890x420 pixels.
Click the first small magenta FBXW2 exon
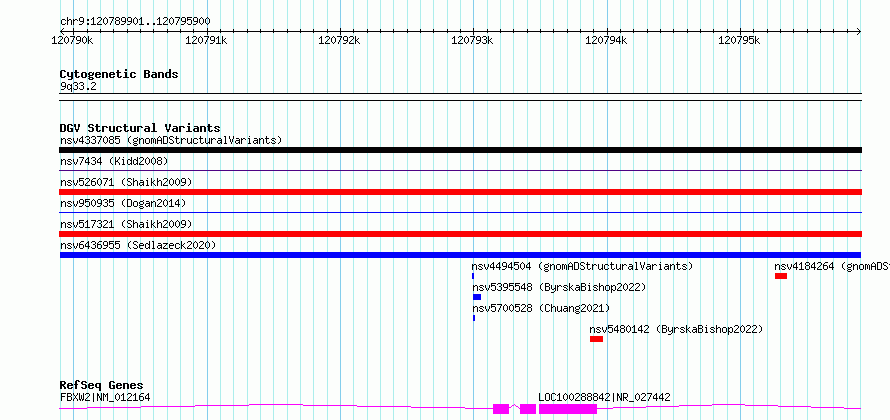[501, 409]
